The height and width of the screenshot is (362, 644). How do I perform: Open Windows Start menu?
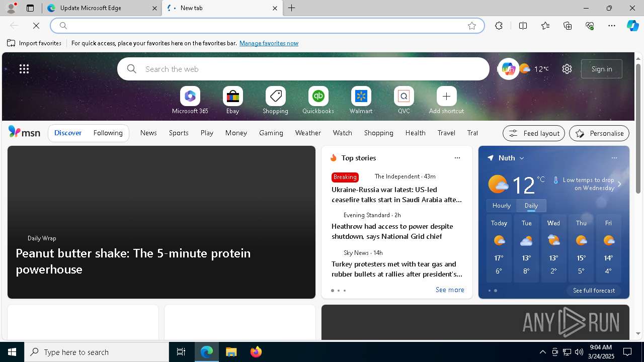coord(12,352)
